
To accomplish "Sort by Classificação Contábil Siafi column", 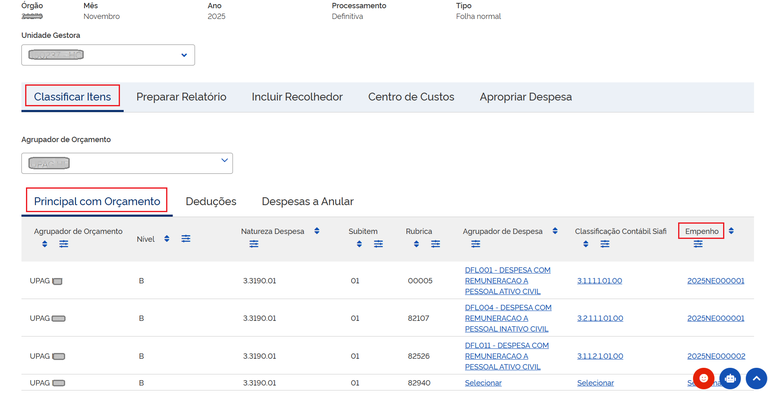I will tap(586, 244).
